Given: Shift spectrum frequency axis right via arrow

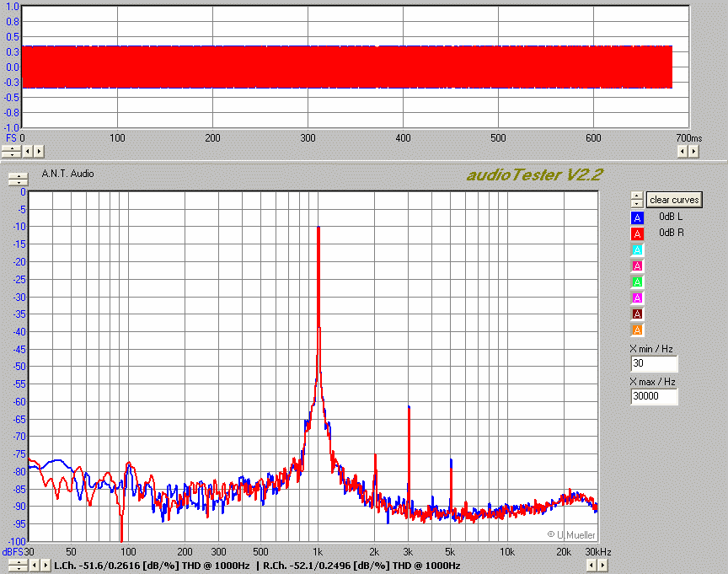Looking at the screenshot, I should 45,566.
